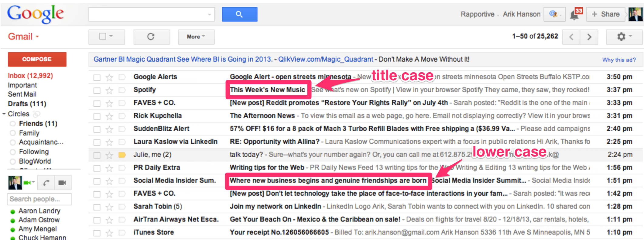
Task: Star the iTunes Store email
Action: 109,233
